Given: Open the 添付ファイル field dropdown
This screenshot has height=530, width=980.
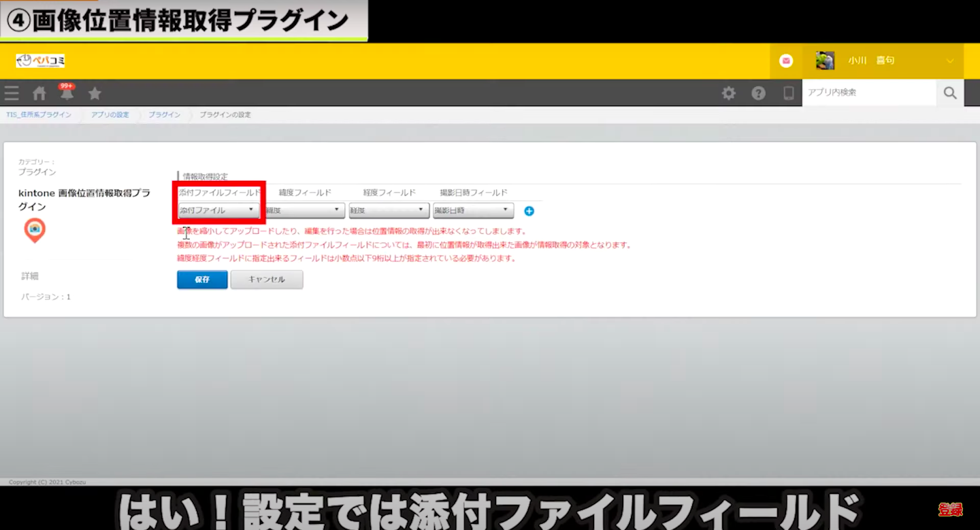Looking at the screenshot, I should click(x=218, y=210).
